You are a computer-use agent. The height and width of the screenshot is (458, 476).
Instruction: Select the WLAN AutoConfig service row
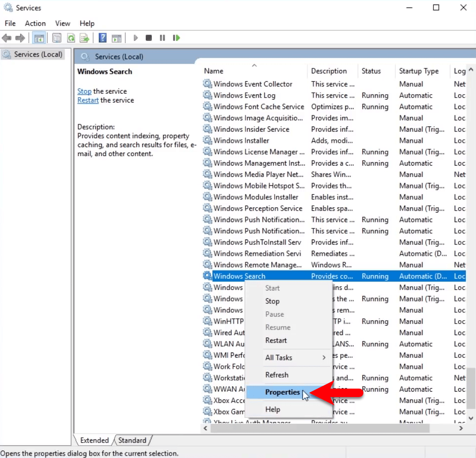(x=334, y=343)
